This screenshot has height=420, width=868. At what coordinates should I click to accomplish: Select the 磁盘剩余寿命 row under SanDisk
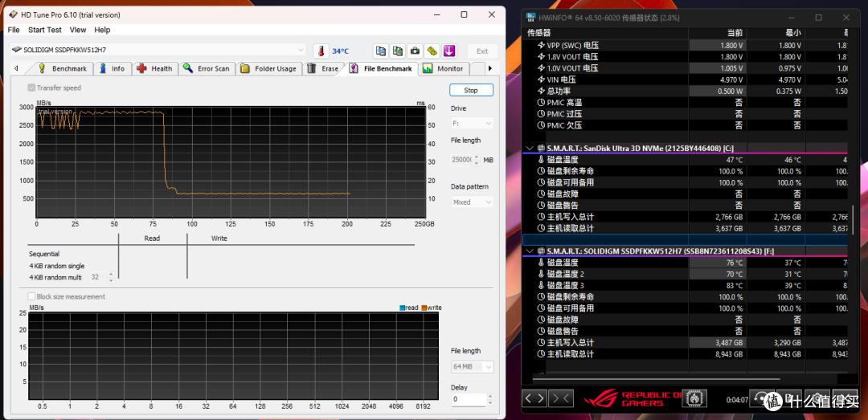pyautogui.click(x=686, y=171)
